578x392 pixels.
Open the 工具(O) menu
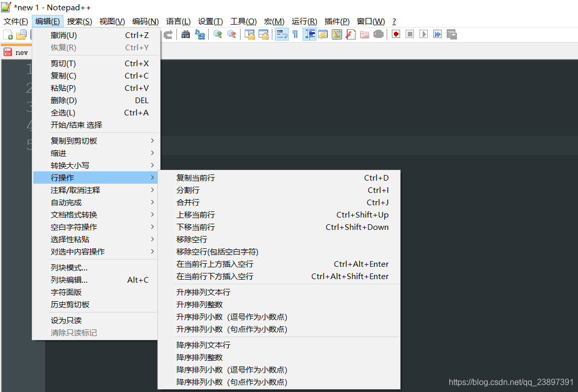click(243, 22)
